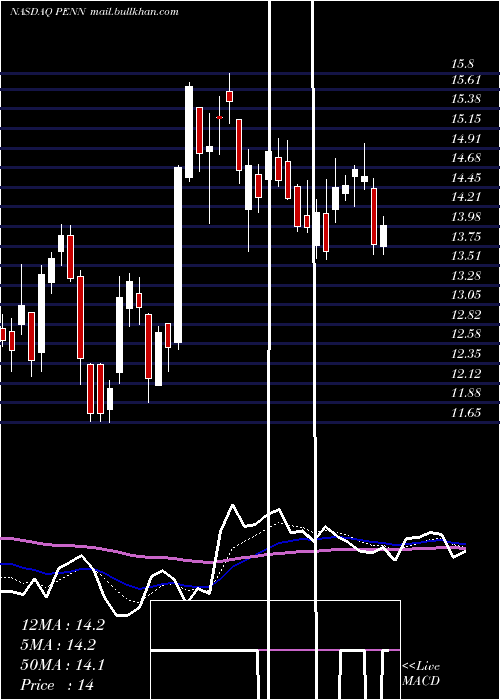Click the 13.28 price axis label
This screenshot has height=700, width=500.
[466, 275]
